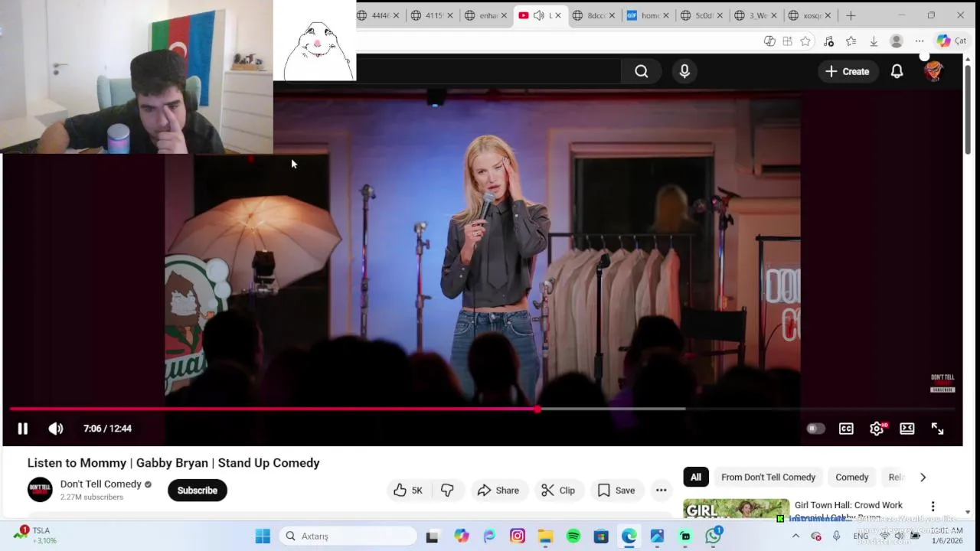
Task: Open the Copilot chat button in Edge
Action: click(951, 41)
